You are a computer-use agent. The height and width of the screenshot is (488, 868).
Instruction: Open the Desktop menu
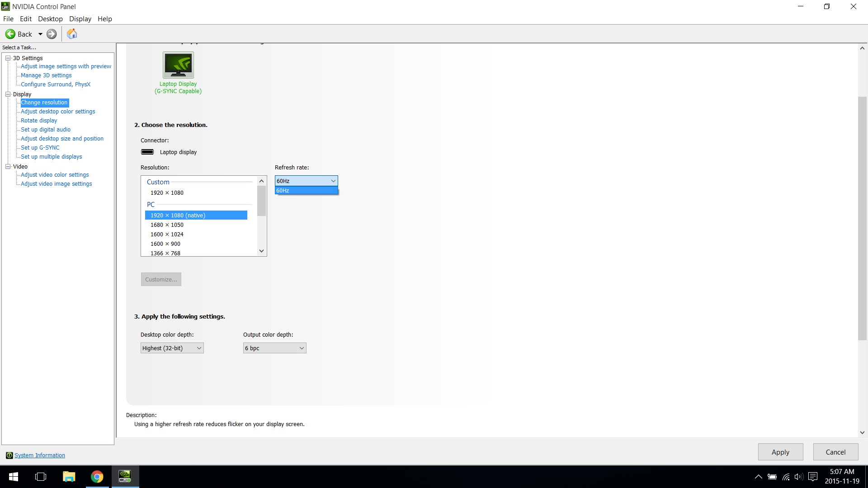50,19
